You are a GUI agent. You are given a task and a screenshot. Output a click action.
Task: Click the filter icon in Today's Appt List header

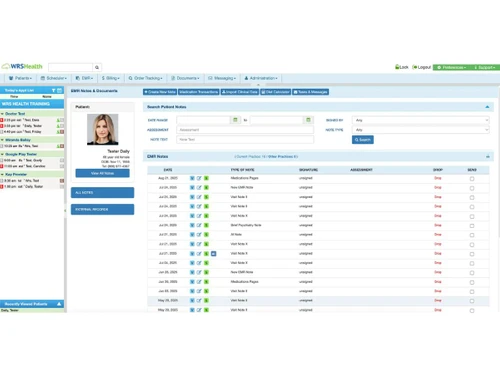[x=53, y=90]
